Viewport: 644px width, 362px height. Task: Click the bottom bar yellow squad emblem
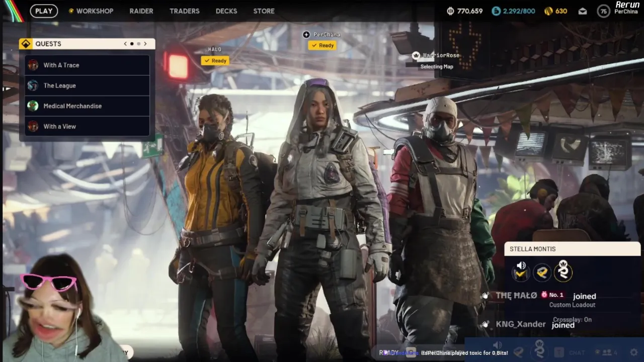[x=519, y=352]
